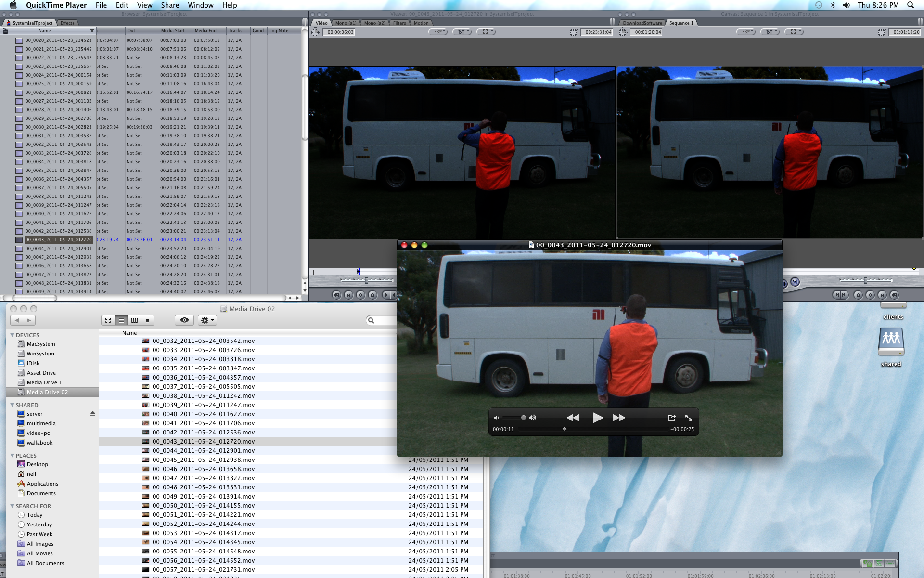Switch Finder to list view
Image resolution: width=924 pixels, height=578 pixels.
click(x=121, y=320)
